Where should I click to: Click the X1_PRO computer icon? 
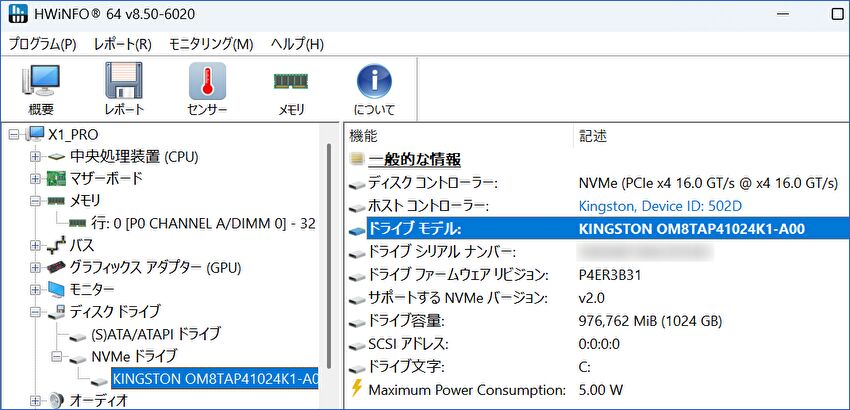tap(36, 134)
